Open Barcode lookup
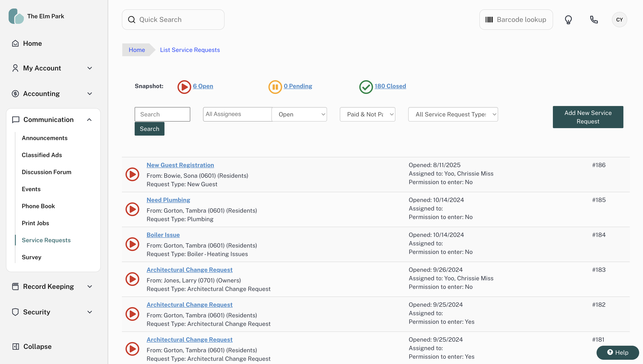The image size is (643, 364). 516,20
